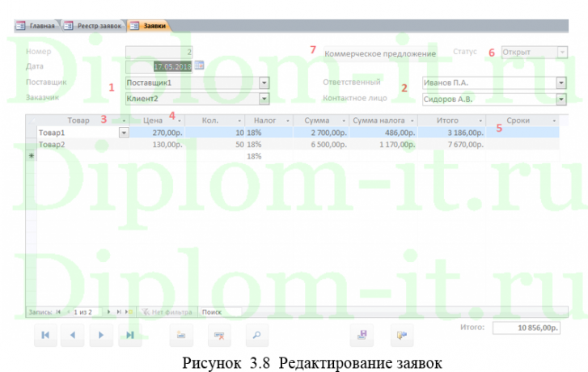The width and height of the screenshot is (588, 372).
Task: Open the Товар column header filter arrow
Action: point(124,120)
